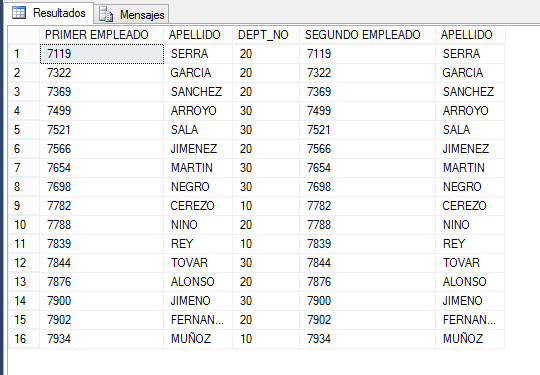The image size is (540, 375).
Task: Click first APELLIDO cell ALONSO in row 13
Action: (198, 282)
